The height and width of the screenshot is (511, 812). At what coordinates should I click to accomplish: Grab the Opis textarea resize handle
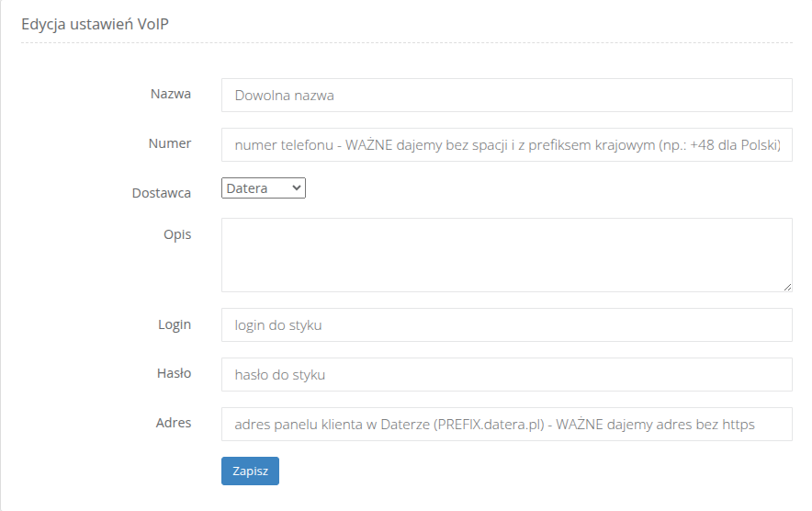787,287
